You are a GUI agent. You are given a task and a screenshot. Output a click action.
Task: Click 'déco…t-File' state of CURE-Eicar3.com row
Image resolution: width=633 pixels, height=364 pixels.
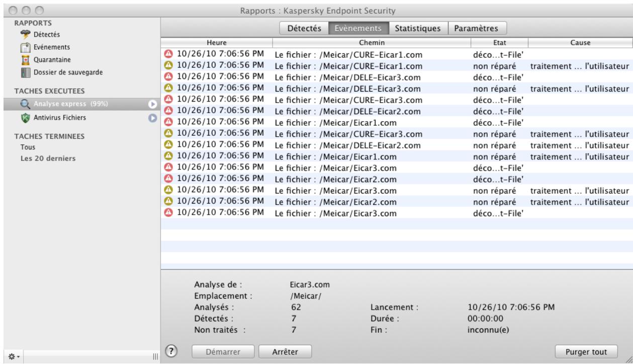pos(499,100)
